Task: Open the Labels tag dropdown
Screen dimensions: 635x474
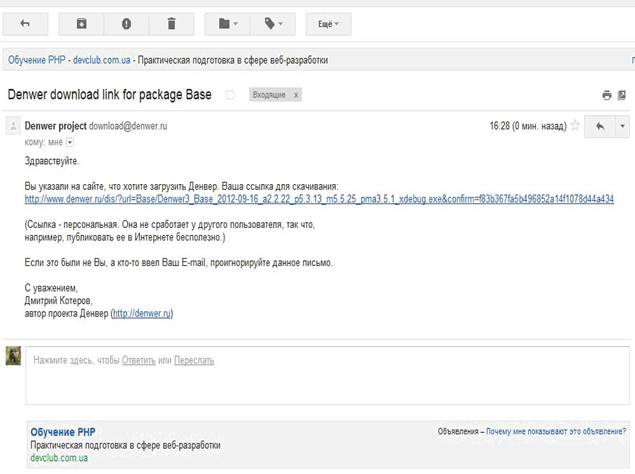Action: (x=273, y=24)
